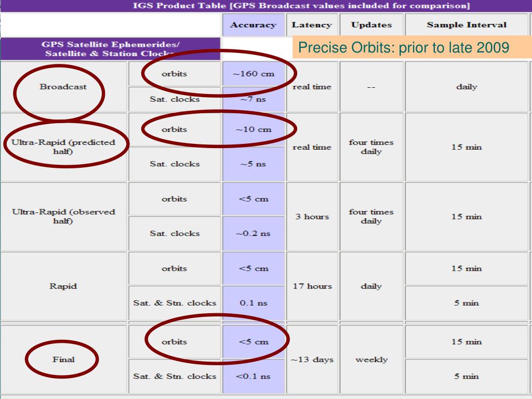Click "15 min" for Ultra-Rapid predicted half
This screenshot has height=399, width=532.
coord(467,147)
